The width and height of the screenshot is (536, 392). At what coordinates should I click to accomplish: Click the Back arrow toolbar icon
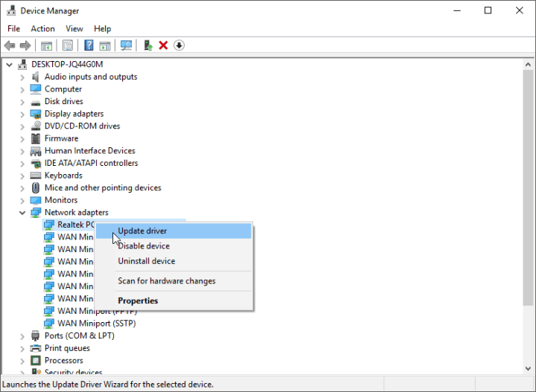click(x=10, y=45)
